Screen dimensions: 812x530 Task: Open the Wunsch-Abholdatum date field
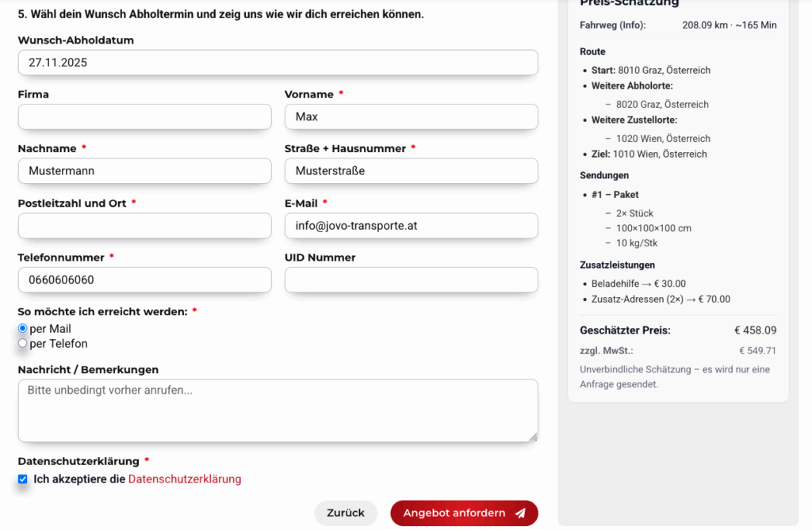pos(278,63)
